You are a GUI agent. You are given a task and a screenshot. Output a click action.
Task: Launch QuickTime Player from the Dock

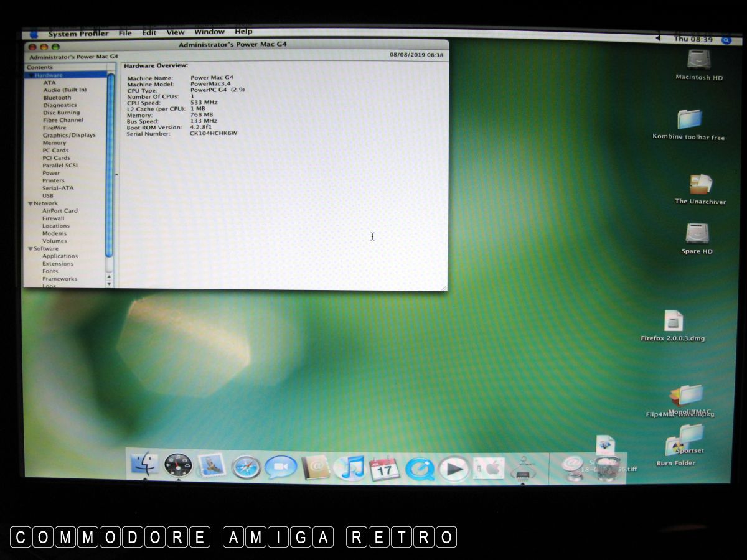[x=420, y=469]
